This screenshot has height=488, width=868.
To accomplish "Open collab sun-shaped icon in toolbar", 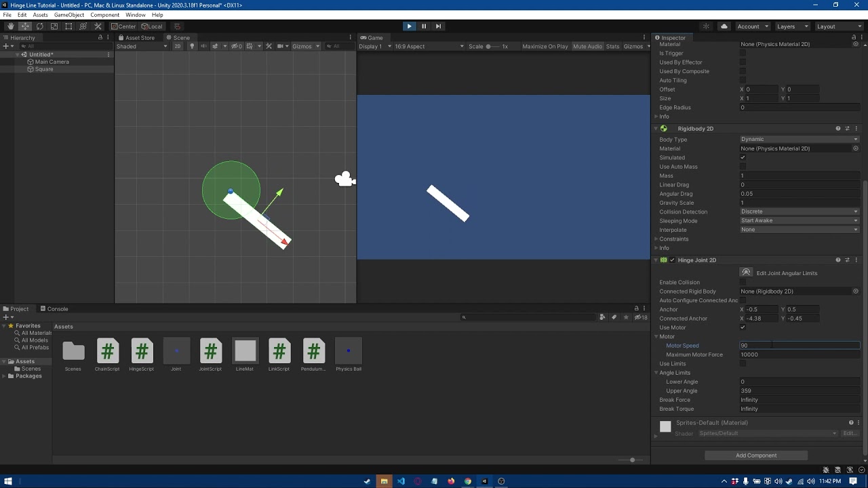I will 706,26.
